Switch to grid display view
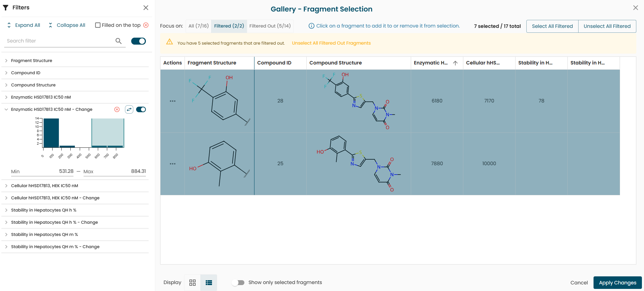644x291 pixels. click(x=193, y=283)
